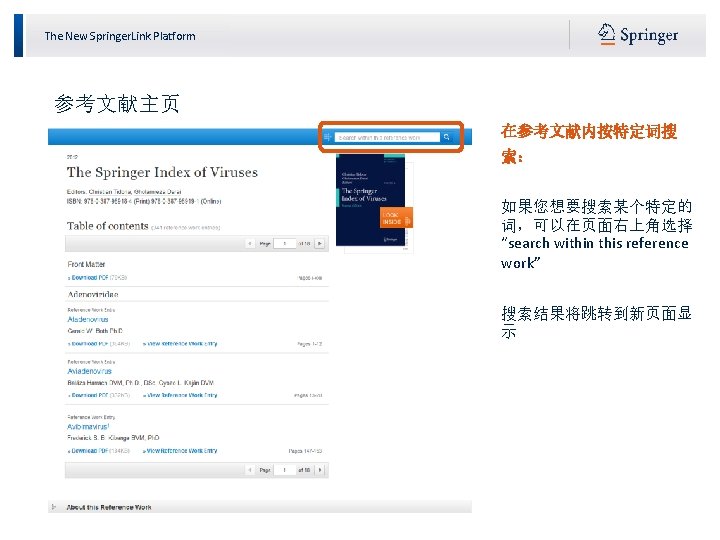View Reference Work Entry for Aviadenovirus
Viewport: 720px width, 540px height.
point(180,395)
